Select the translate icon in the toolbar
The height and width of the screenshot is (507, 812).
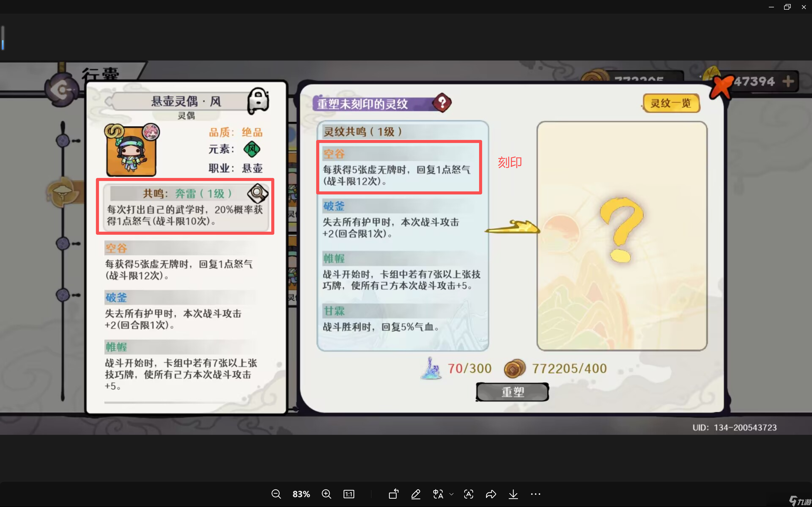(x=438, y=494)
